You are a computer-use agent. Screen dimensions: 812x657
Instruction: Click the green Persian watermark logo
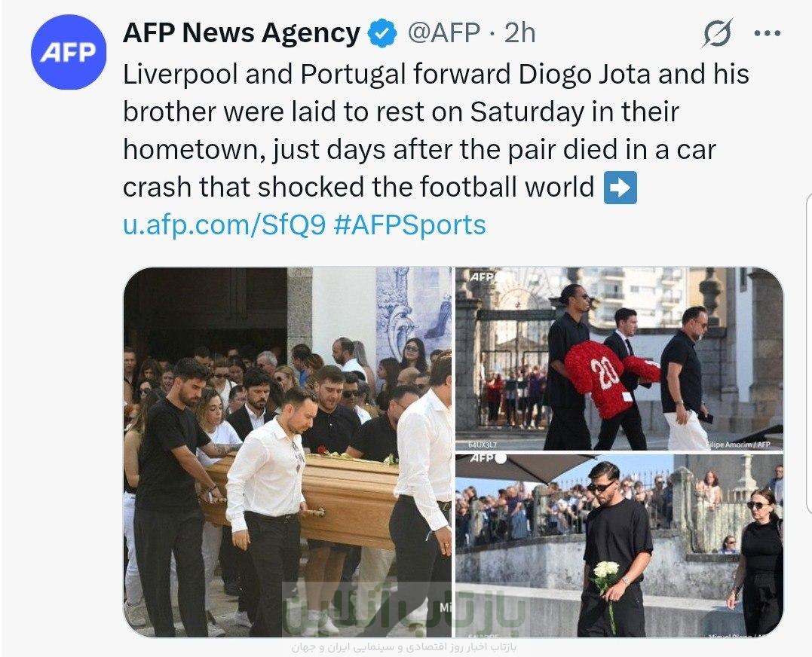[404, 610]
